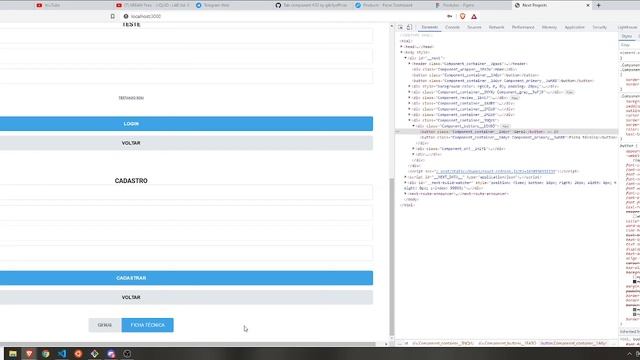
Task: Click the button.Component_container breadcrumb in DevTools
Action: click(x=573, y=343)
